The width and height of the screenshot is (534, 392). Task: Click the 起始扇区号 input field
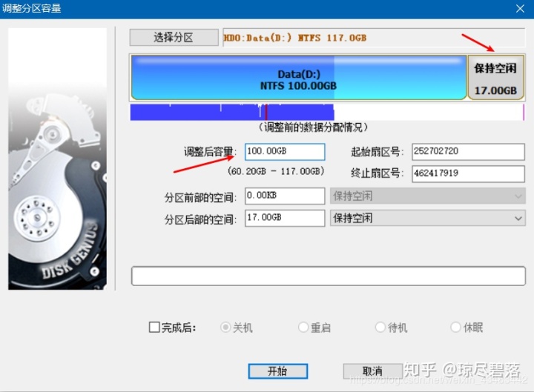click(x=468, y=152)
